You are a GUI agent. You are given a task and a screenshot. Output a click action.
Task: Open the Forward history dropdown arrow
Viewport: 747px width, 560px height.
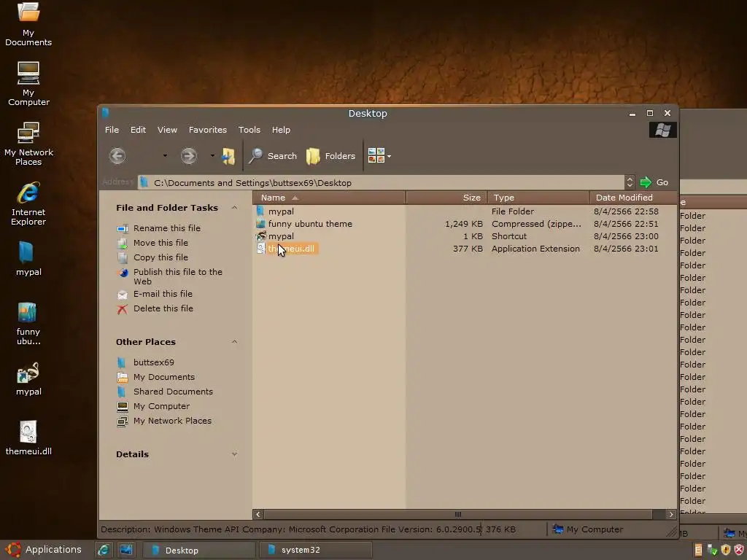pyautogui.click(x=212, y=156)
